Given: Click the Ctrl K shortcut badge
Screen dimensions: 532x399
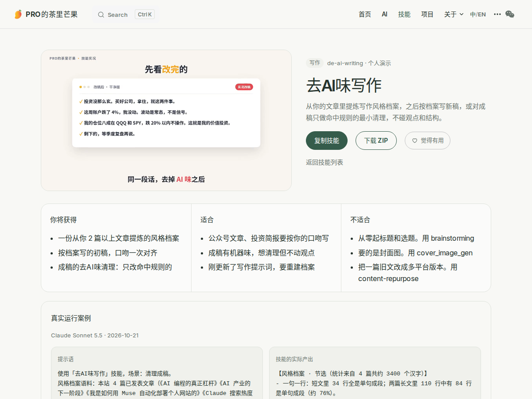Looking at the screenshot, I should [145, 15].
